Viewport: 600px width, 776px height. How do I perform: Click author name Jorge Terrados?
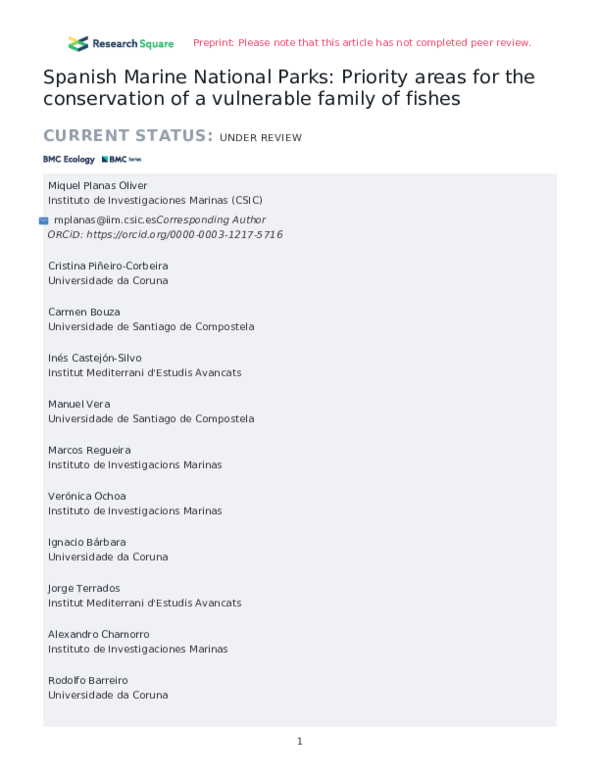(84, 588)
